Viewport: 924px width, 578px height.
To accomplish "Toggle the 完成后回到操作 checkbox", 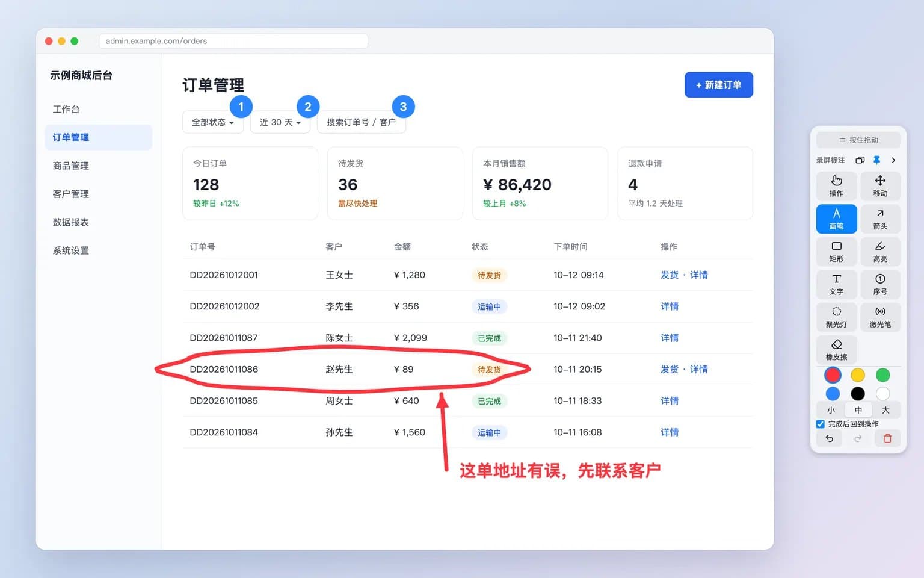I will coord(821,424).
